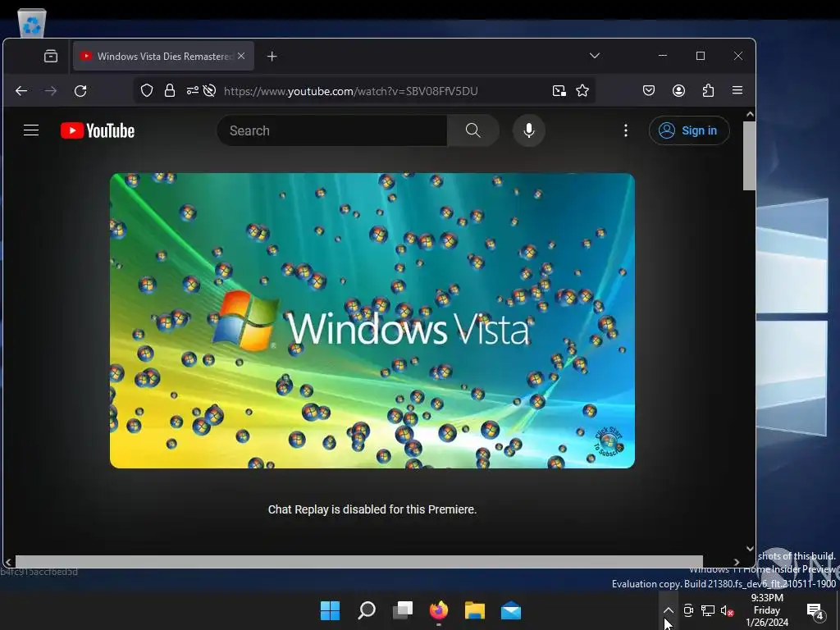Open notification center with 4 badge
The image size is (840, 630).
(x=815, y=610)
